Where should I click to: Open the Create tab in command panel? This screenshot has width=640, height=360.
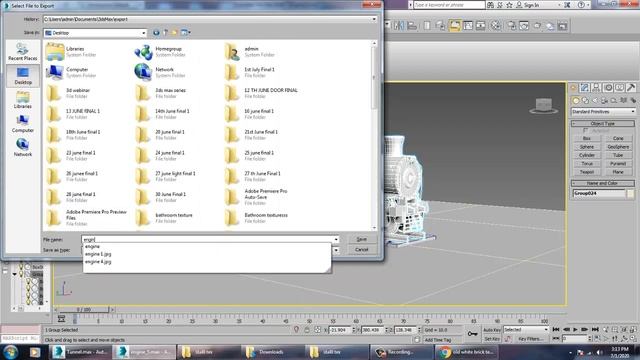pyautogui.click(x=573, y=88)
